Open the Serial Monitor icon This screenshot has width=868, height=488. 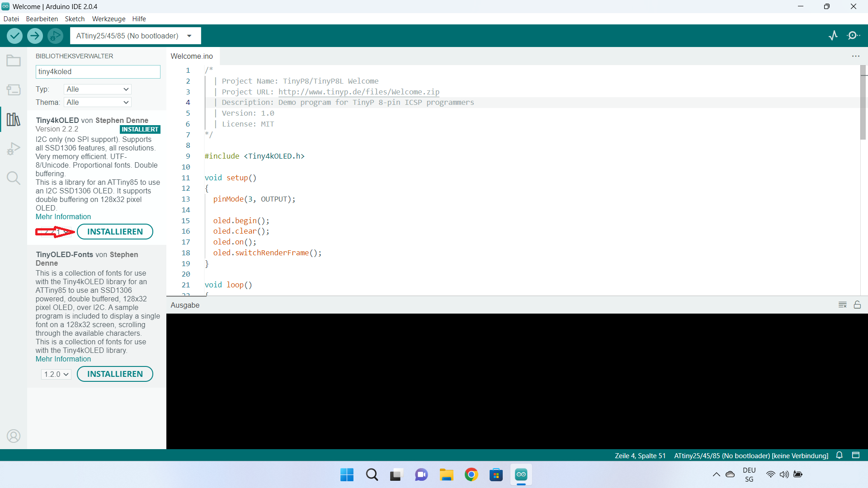tap(853, 36)
